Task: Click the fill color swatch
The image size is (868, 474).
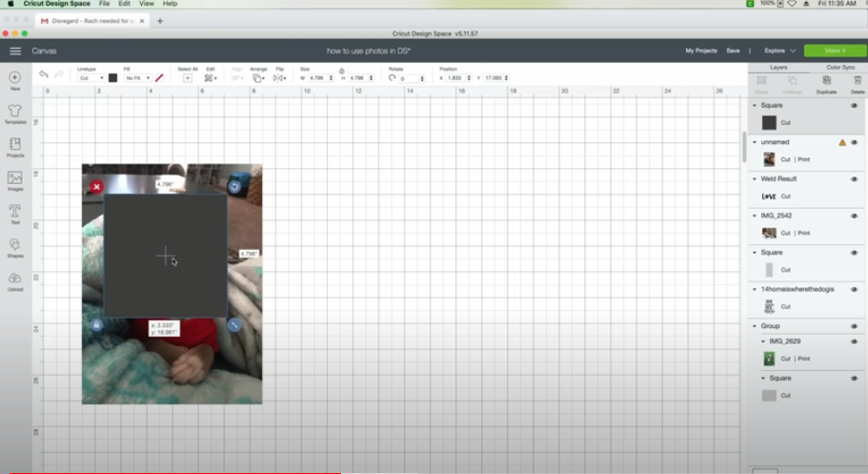Action: [x=159, y=78]
